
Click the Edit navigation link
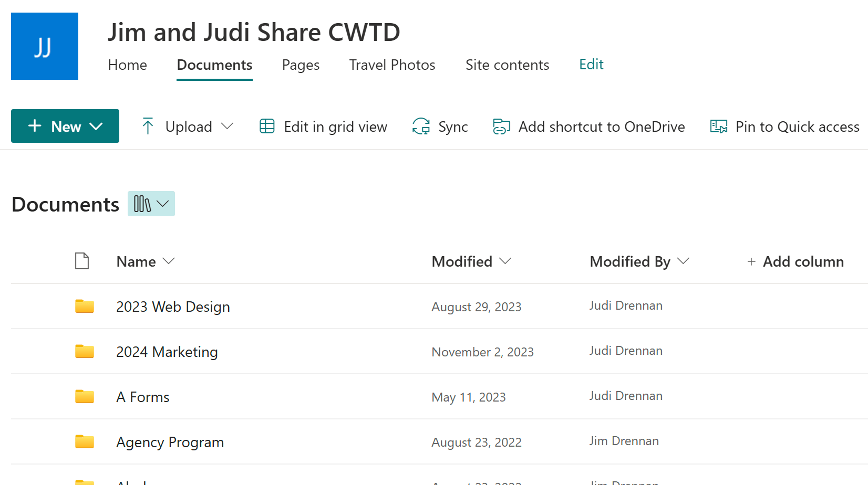[x=591, y=65]
